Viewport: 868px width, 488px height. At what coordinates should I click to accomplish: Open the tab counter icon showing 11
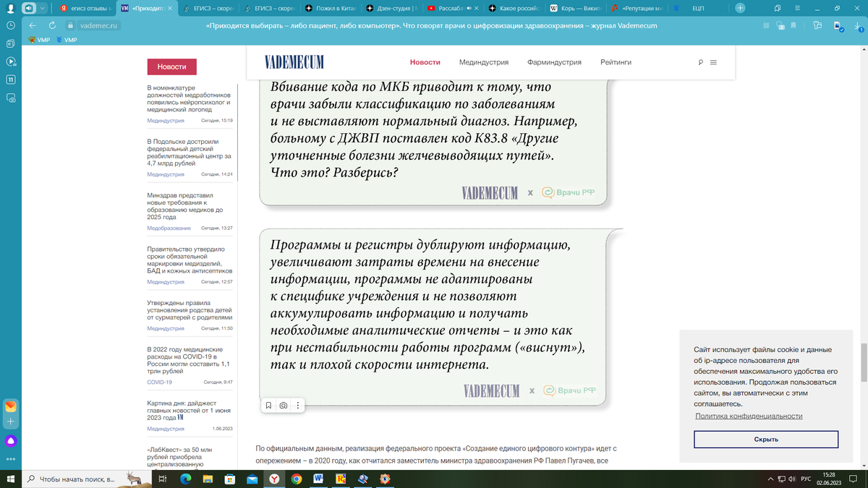11,80
